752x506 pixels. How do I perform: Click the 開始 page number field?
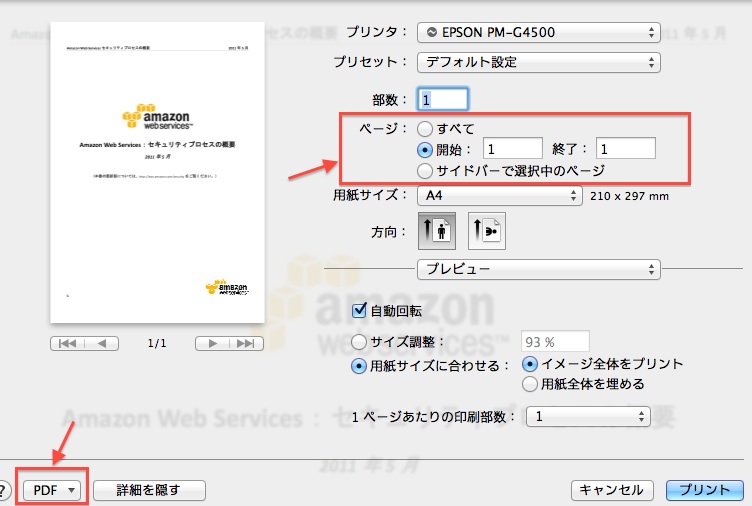tap(513, 149)
